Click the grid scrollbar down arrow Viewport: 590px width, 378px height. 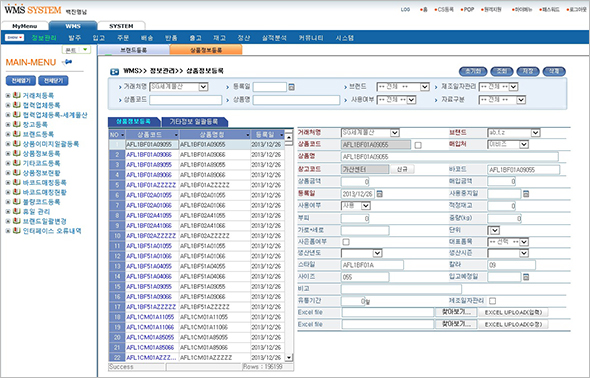tap(289, 357)
